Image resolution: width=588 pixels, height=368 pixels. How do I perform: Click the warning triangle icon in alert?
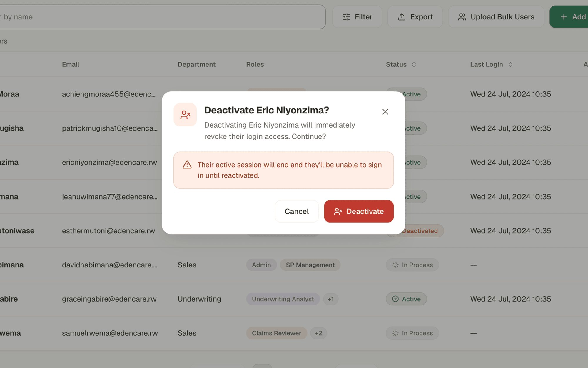(187, 165)
